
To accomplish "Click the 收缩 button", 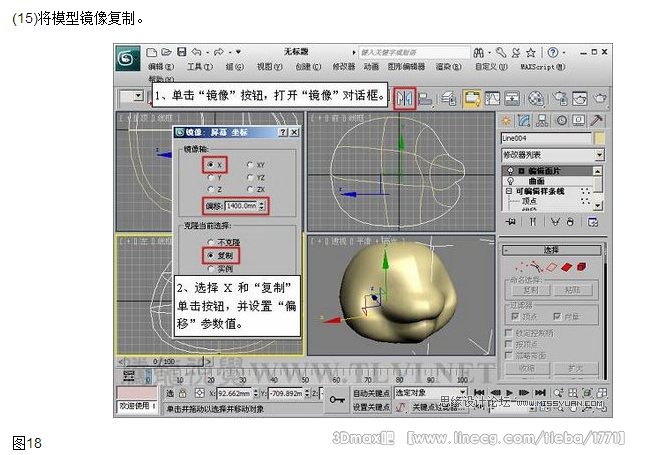I will tap(527, 369).
